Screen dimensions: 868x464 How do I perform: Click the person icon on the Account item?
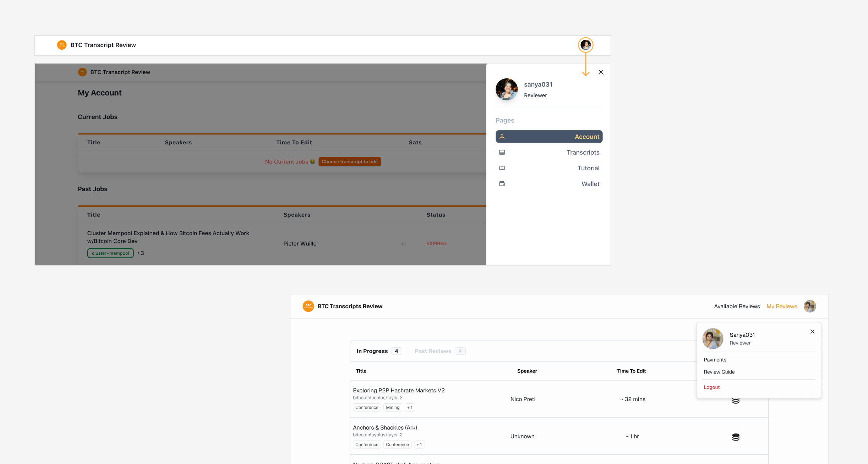(502, 137)
